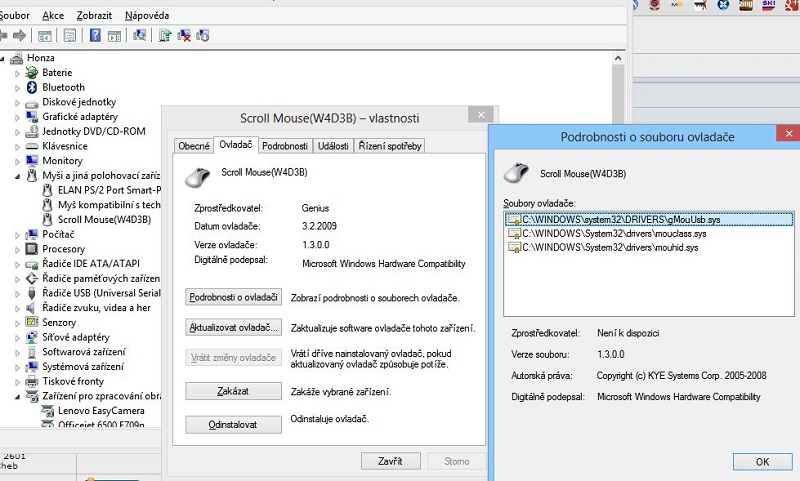Select the Baterie icon in device tree
This screenshot has width=800, height=481.
[32, 73]
